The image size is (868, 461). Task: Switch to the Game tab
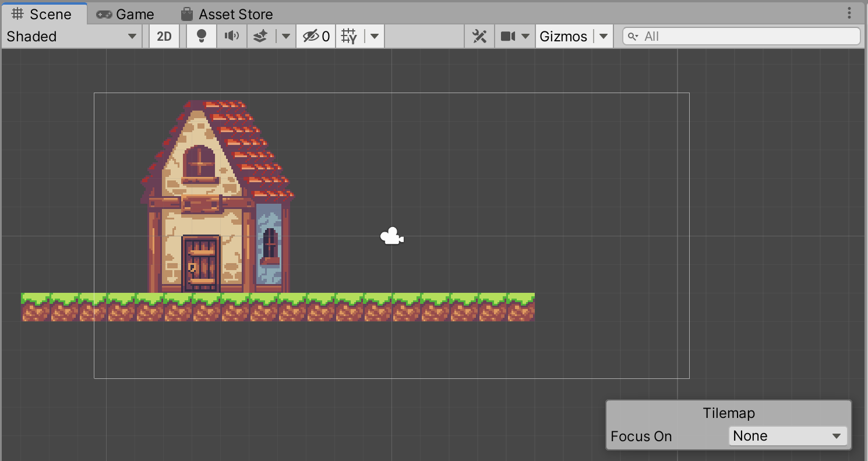point(125,13)
